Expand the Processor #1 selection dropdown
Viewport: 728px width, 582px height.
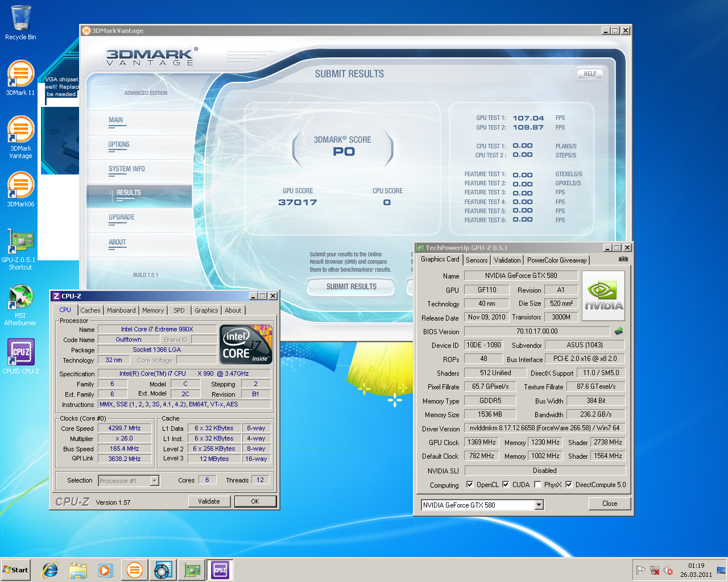pyautogui.click(x=154, y=481)
